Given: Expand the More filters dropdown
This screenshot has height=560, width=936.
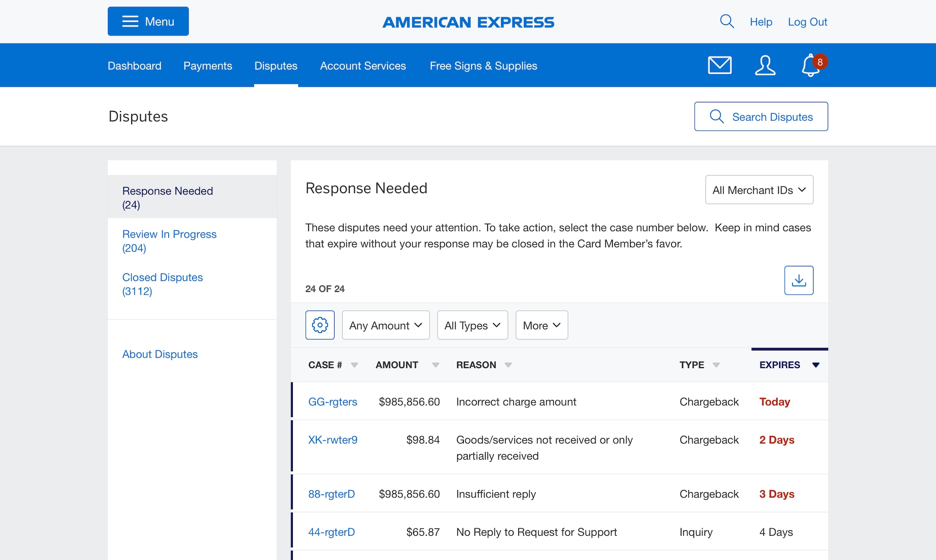Looking at the screenshot, I should click(x=542, y=325).
